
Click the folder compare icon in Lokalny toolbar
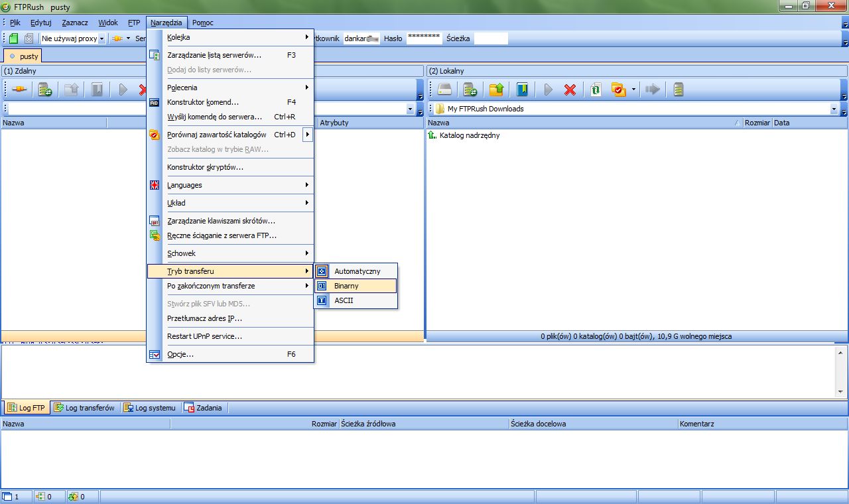[618, 90]
